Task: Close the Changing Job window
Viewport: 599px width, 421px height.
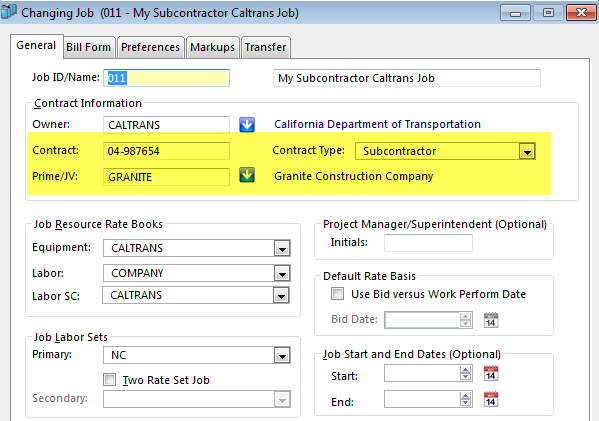Action: click(581, 13)
